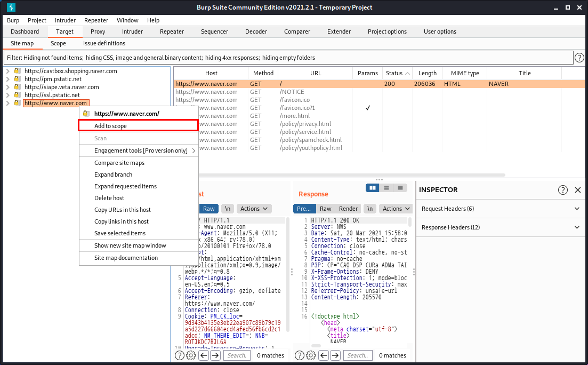Click the request pane search help icon
The width and height of the screenshot is (588, 365).
[x=180, y=355]
